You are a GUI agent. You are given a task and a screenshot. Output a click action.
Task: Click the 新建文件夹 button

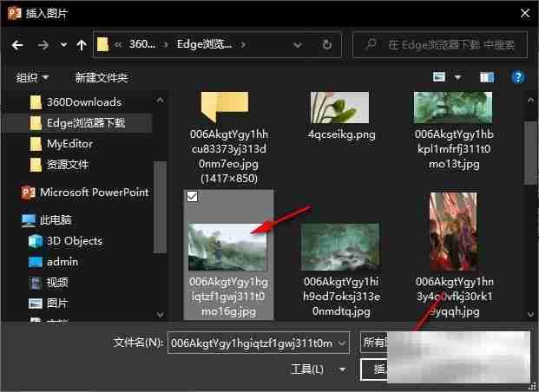[x=102, y=78]
